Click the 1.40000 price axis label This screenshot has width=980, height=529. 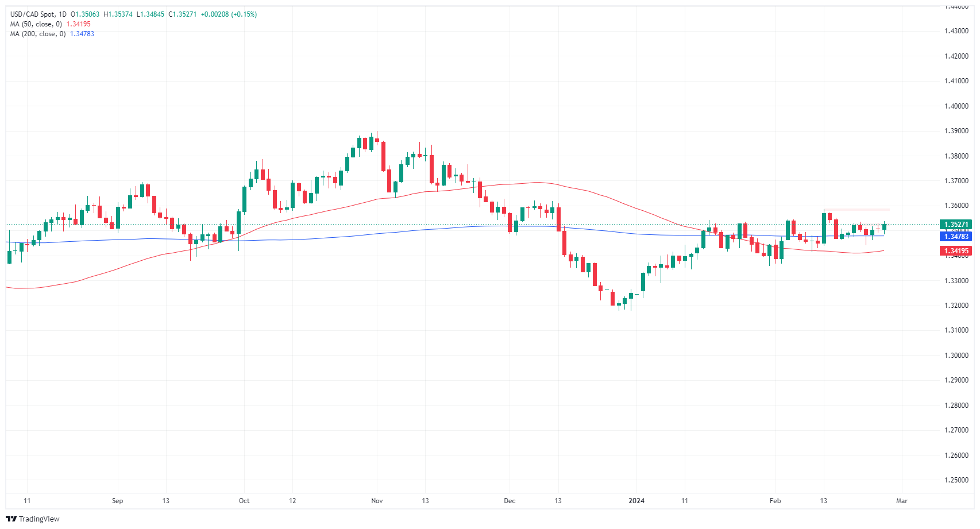956,106
